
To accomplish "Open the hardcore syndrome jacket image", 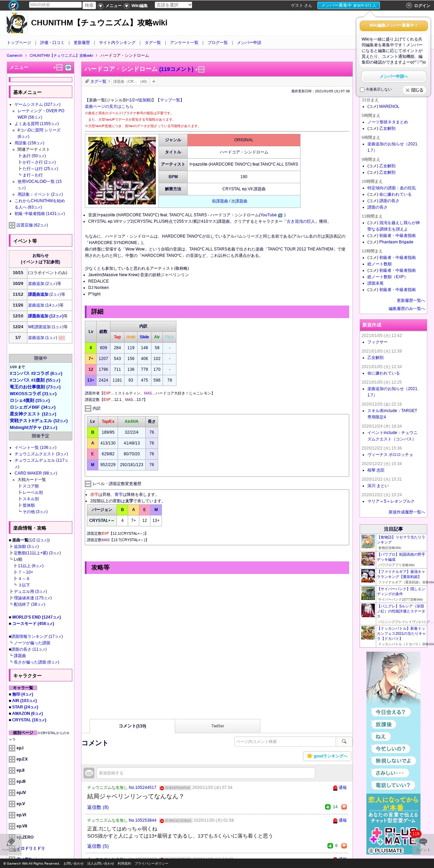I will tap(122, 171).
